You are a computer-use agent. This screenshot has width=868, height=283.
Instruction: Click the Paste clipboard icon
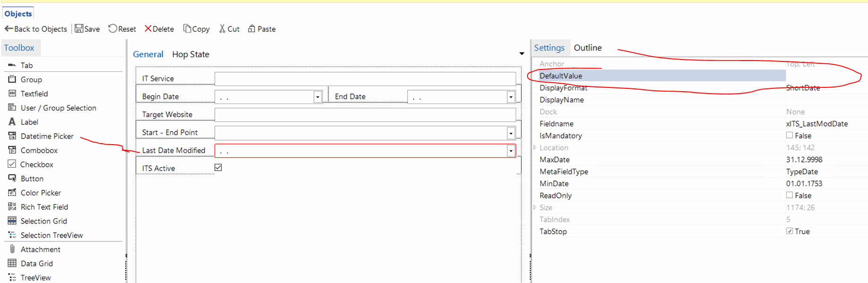pos(252,29)
